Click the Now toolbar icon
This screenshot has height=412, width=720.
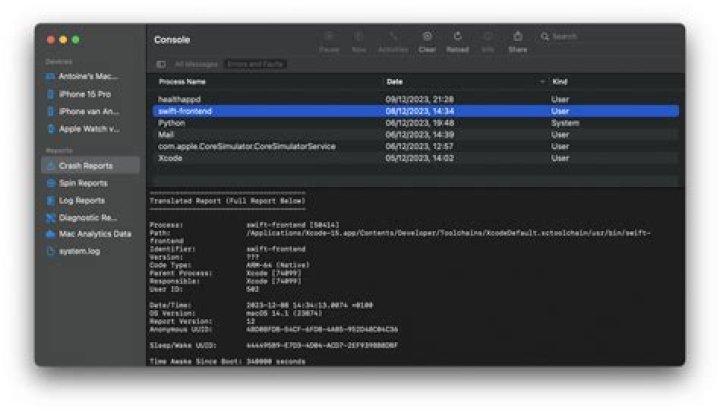click(x=359, y=37)
